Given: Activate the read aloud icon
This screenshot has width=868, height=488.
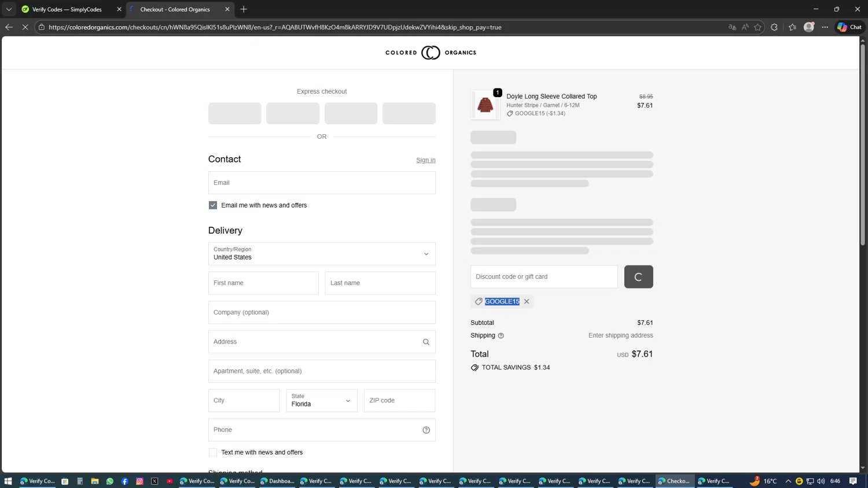Looking at the screenshot, I should [x=745, y=27].
